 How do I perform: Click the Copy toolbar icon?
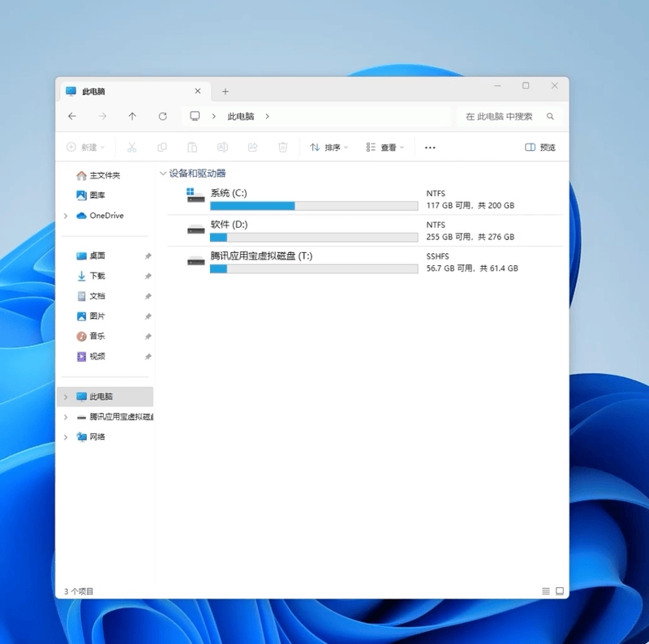click(x=161, y=148)
